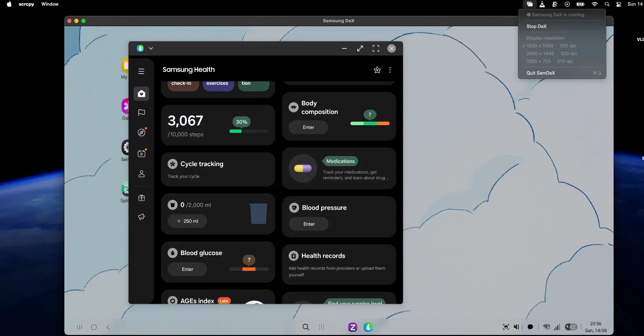644x336 pixels.
Task: Go to the Home tab in sidebar
Action: 141,94
